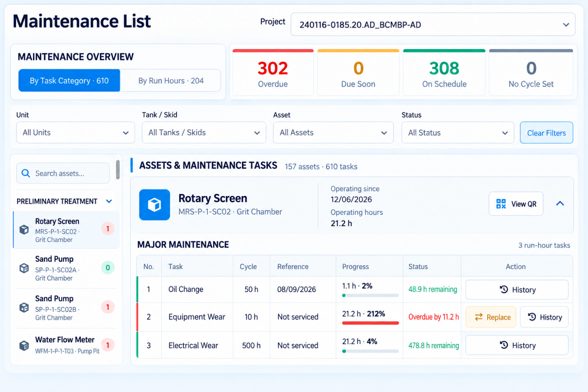
Task: Open History for Oil Change task
Action: [x=517, y=290]
